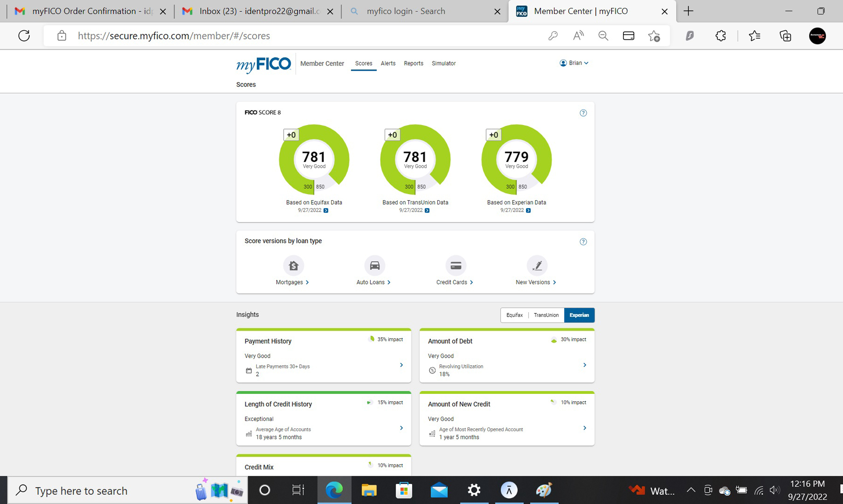This screenshot has width=843, height=504.
Task: Switch Insights to Equifax
Action: coord(514,315)
